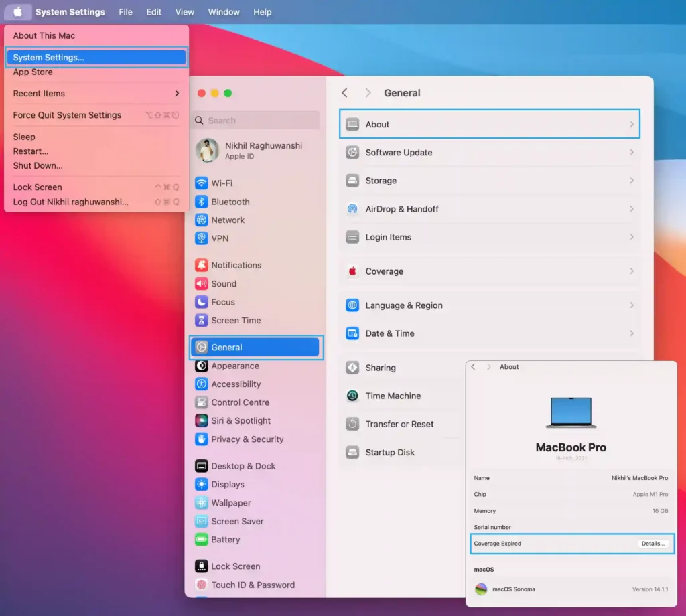686x616 pixels.
Task: Click the Displays icon in sidebar
Action: coord(201,484)
